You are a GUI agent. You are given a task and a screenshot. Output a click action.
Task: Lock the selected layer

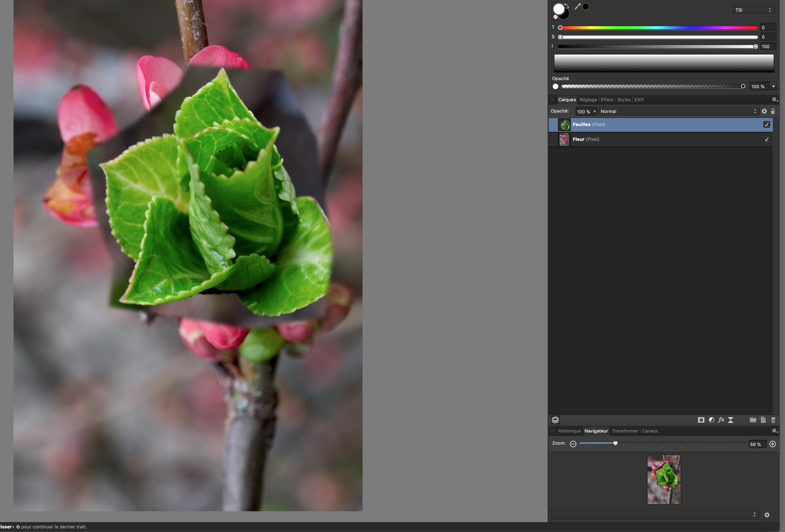tap(773, 111)
